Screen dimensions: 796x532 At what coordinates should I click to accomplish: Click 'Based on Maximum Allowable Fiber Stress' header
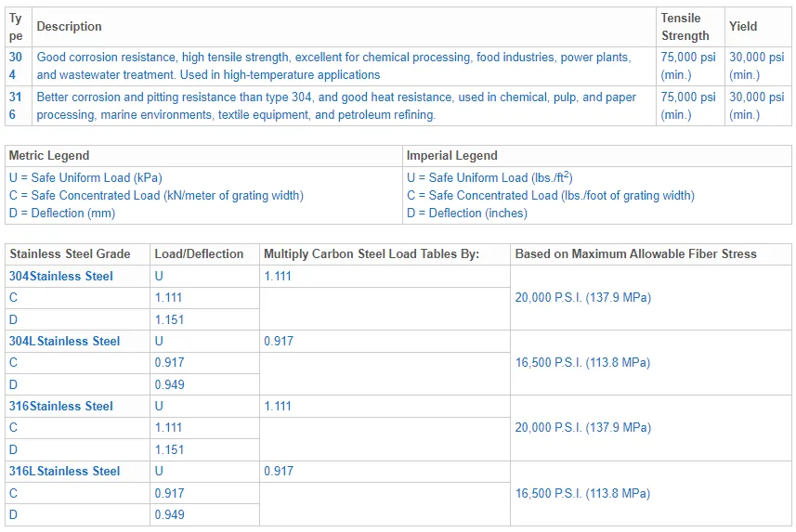pyautogui.click(x=635, y=253)
